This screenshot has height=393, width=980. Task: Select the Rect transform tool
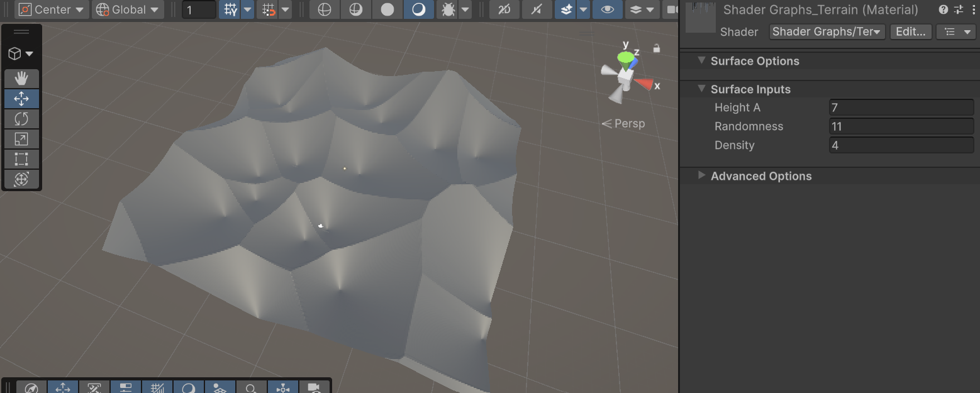click(x=21, y=159)
